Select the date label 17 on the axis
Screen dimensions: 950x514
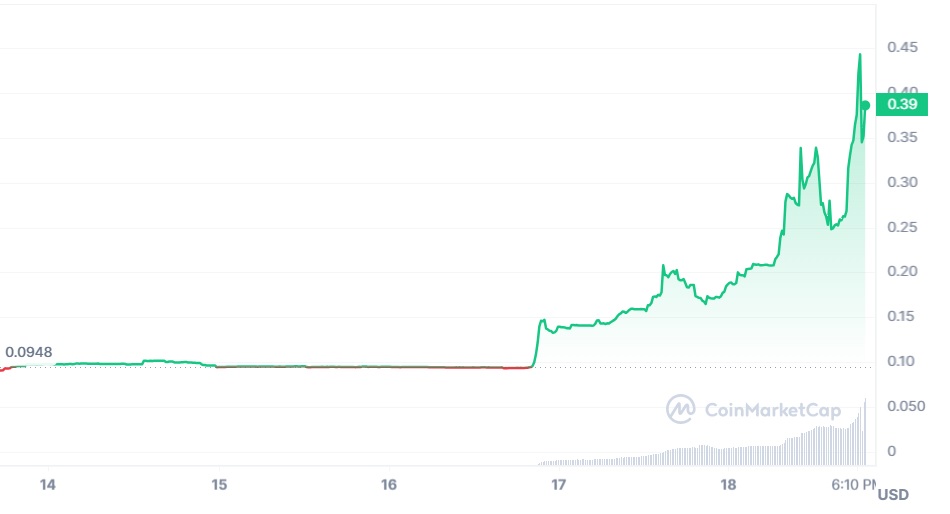[x=558, y=484]
